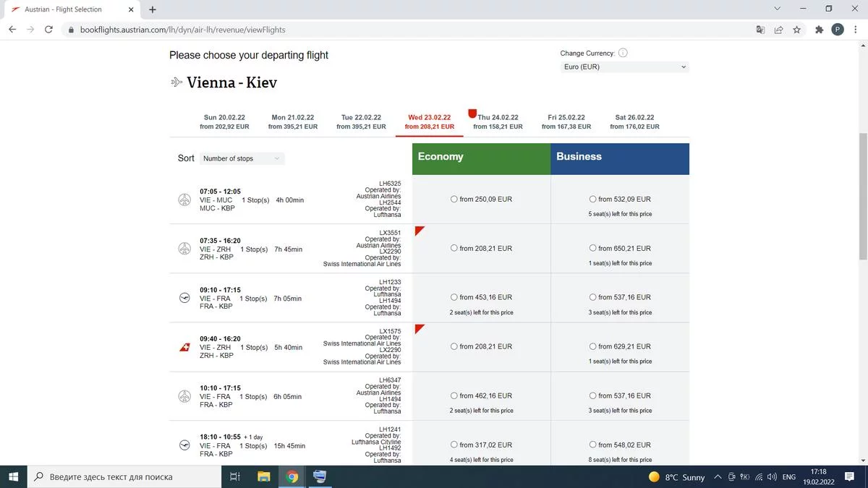Screen dimensions: 868x488
Task: Open a new browser tab
Action: (x=153, y=9)
